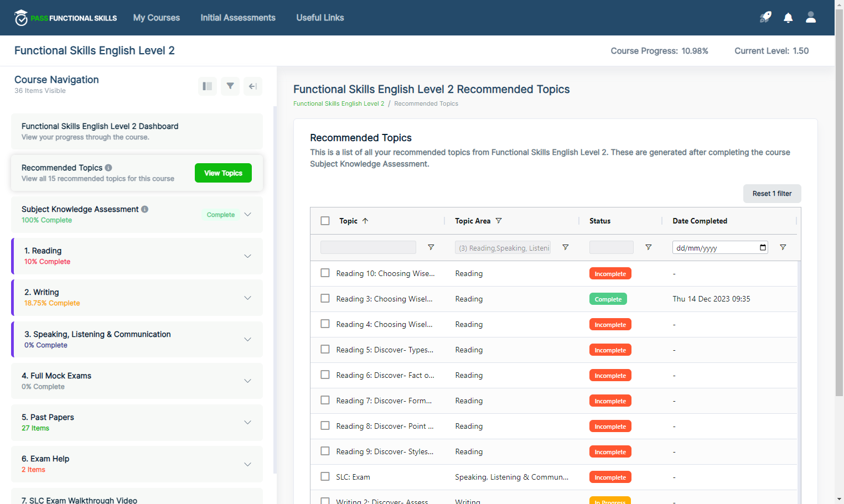The width and height of the screenshot is (844, 504).
Task: Open Topic Area filter row funnel
Action: pos(566,247)
